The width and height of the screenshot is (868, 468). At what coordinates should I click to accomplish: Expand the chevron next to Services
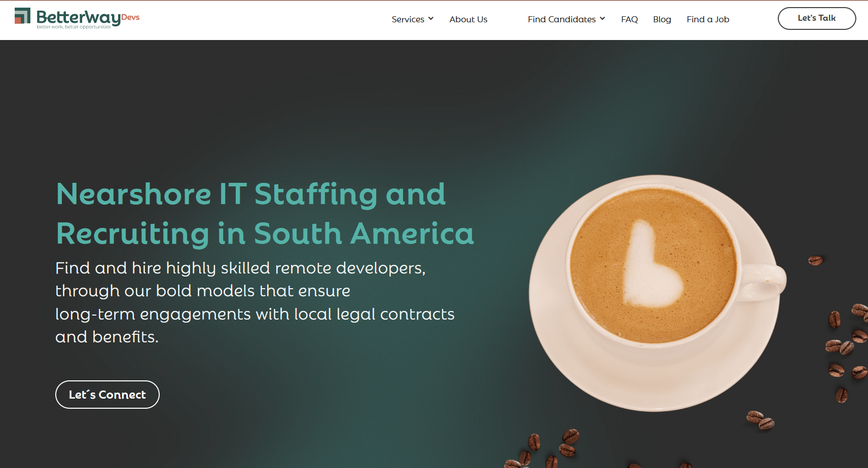pyautogui.click(x=431, y=19)
